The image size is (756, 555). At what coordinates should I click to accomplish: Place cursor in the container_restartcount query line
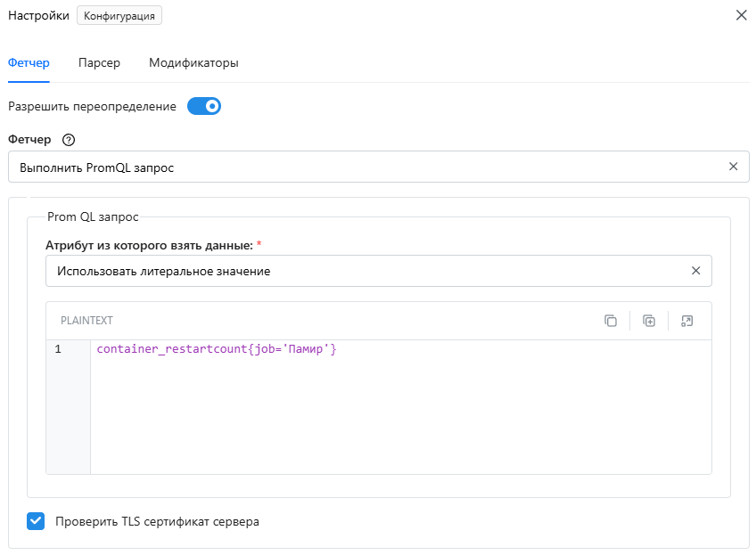tap(217, 349)
